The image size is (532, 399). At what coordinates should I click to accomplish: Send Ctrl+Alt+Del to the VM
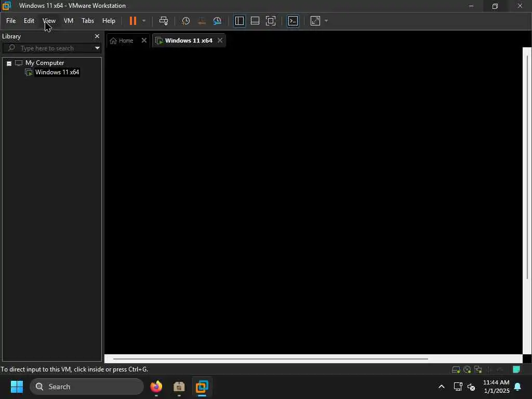(x=164, y=21)
